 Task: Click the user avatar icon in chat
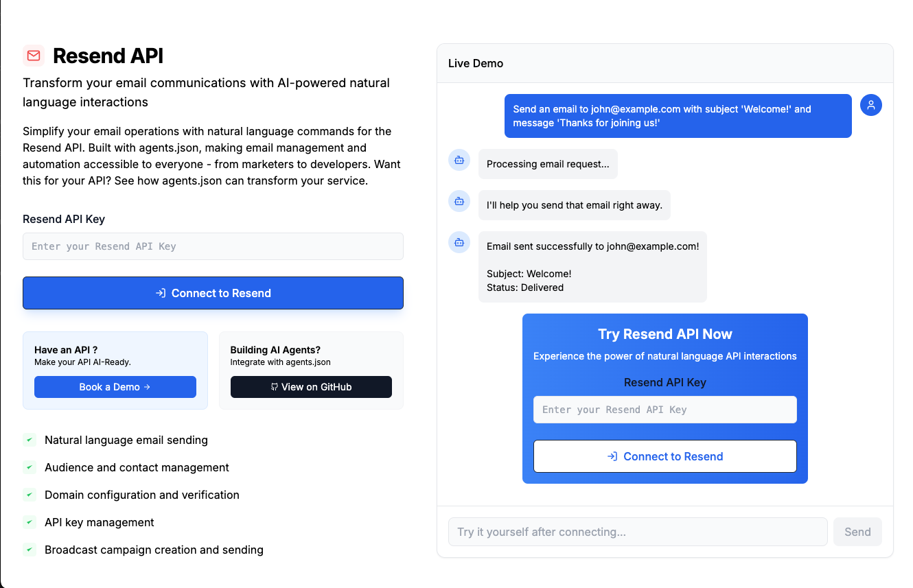(870, 105)
